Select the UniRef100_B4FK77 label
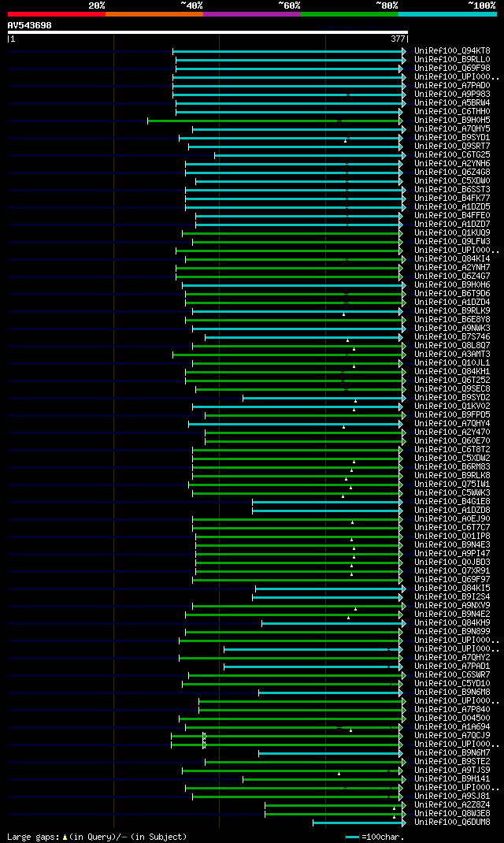 (452, 199)
